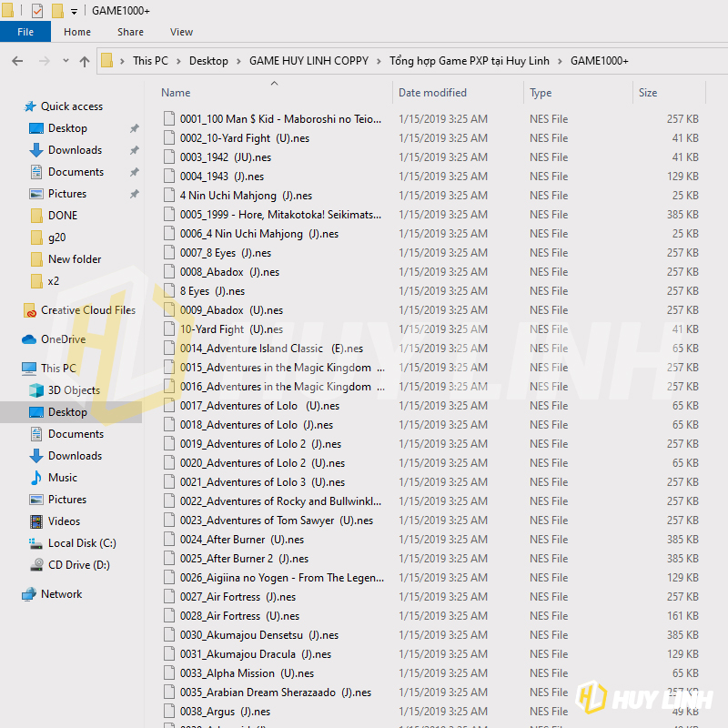
Task: Expand chevron after Desktop breadcrumb
Action: (238, 61)
